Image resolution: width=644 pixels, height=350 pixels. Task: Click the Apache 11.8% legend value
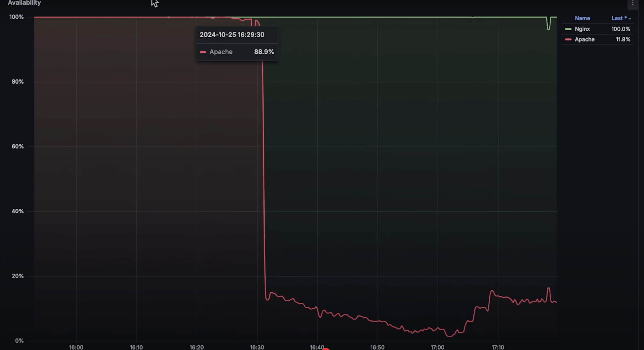[623, 40]
